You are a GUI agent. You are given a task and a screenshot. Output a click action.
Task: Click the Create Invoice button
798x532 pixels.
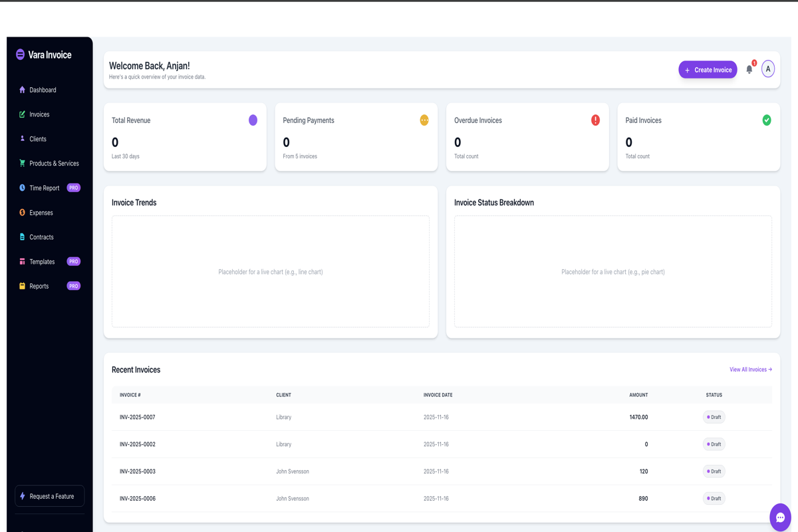[708, 69]
